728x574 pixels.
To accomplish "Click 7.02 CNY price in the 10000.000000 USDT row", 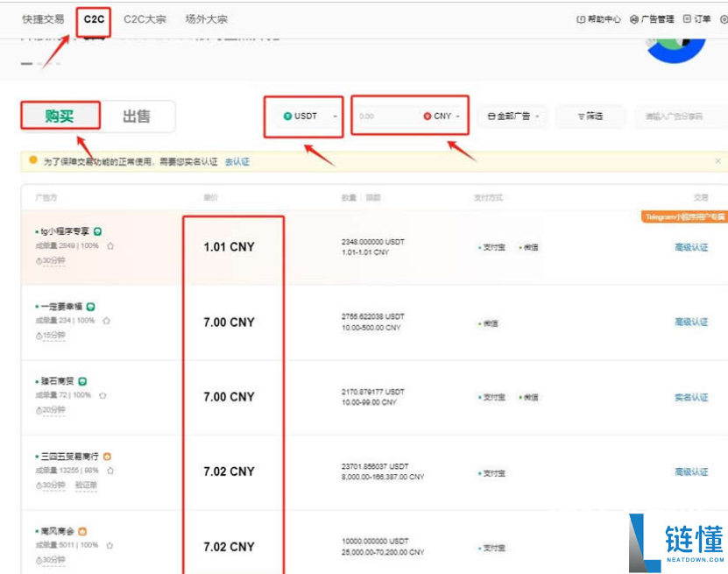I will click(x=229, y=547).
